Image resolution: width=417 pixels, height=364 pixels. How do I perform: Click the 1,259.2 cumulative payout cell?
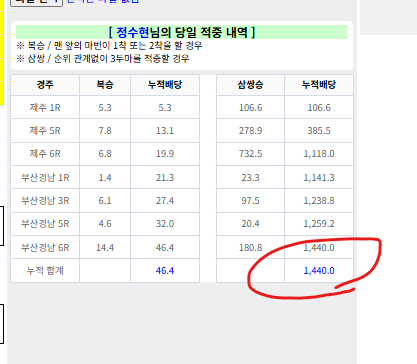coord(319,224)
